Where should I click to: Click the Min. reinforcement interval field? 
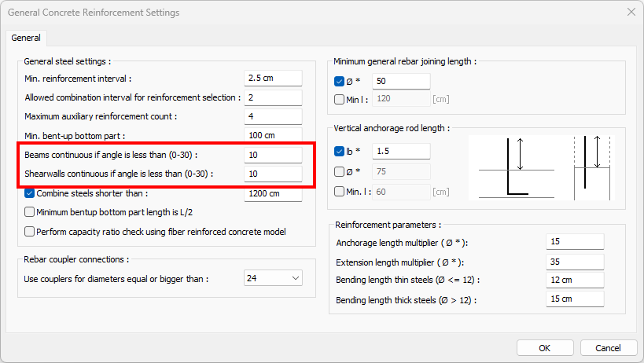(273, 78)
